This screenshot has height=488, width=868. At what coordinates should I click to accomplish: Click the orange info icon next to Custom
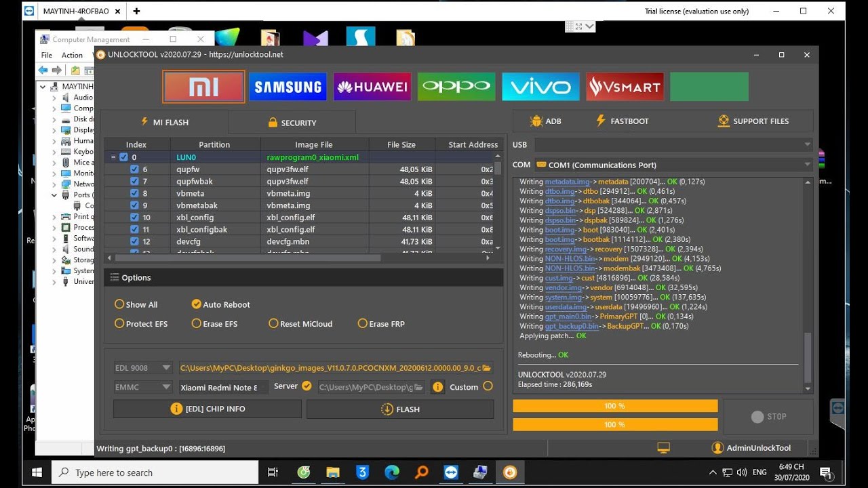click(x=437, y=387)
